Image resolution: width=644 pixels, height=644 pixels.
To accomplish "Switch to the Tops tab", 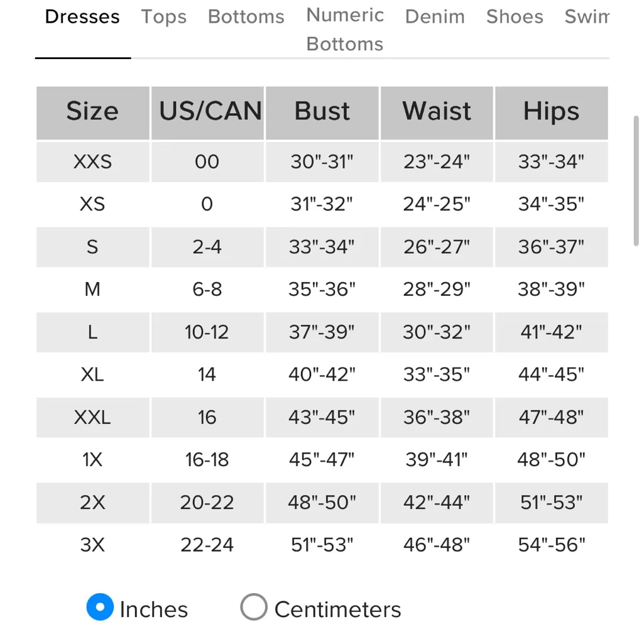I will (164, 17).
